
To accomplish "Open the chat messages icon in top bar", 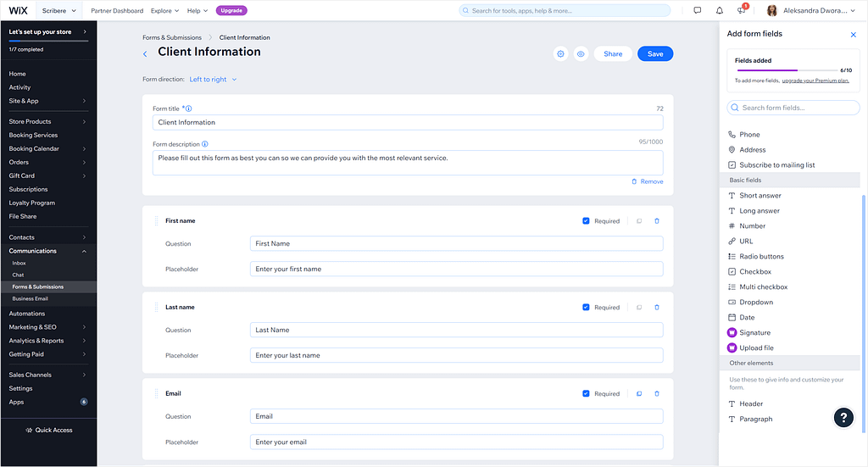I will coord(697,10).
